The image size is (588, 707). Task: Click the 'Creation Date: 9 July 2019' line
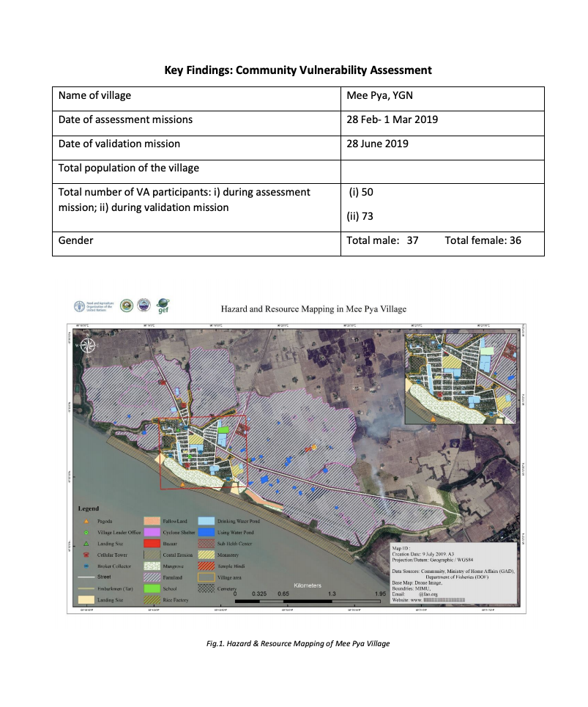423,554
